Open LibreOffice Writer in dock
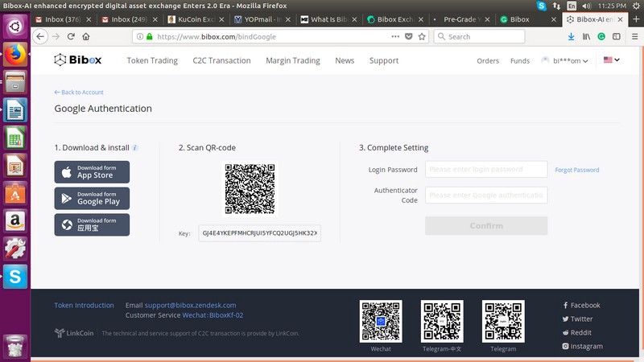The height and width of the screenshot is (362, 644). click(x=15, y=110)
